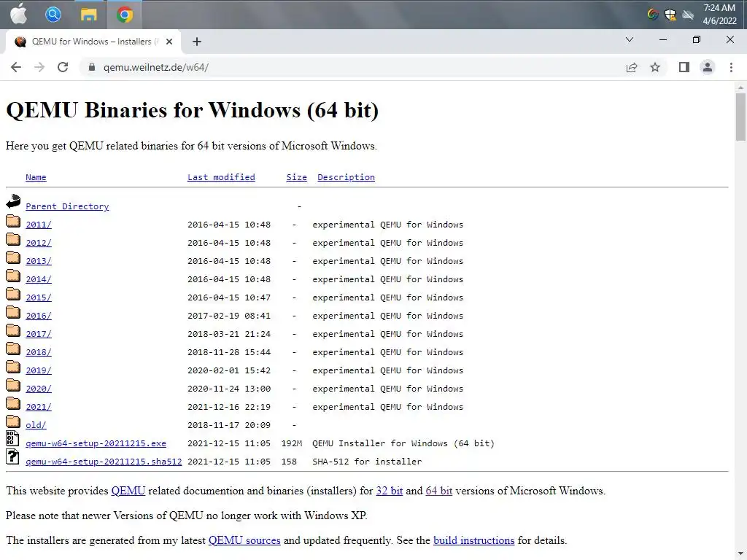Follow the QEMU link in the website description
This screenshot has height=560, width=747.
pos(128,491)
